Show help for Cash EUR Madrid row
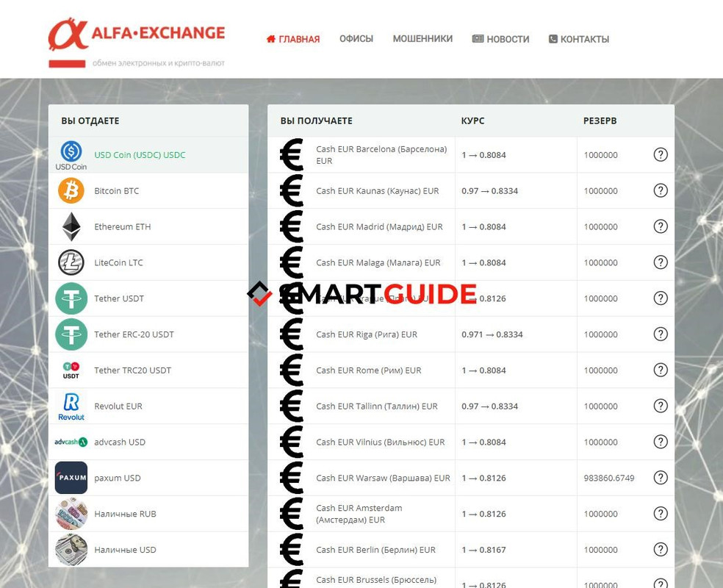This screenshot has height=588, width=723. [661, 226]
